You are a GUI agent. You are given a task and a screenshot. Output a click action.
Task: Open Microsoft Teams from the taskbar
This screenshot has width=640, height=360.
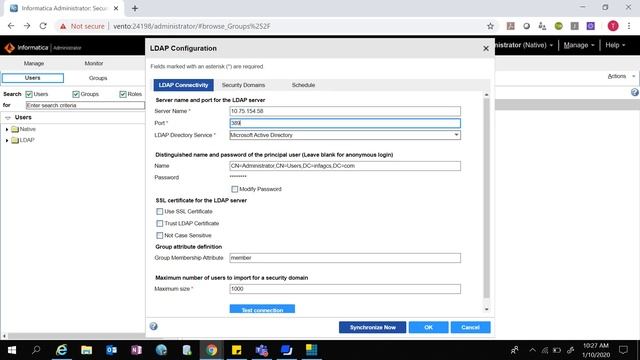pos(261,350)
